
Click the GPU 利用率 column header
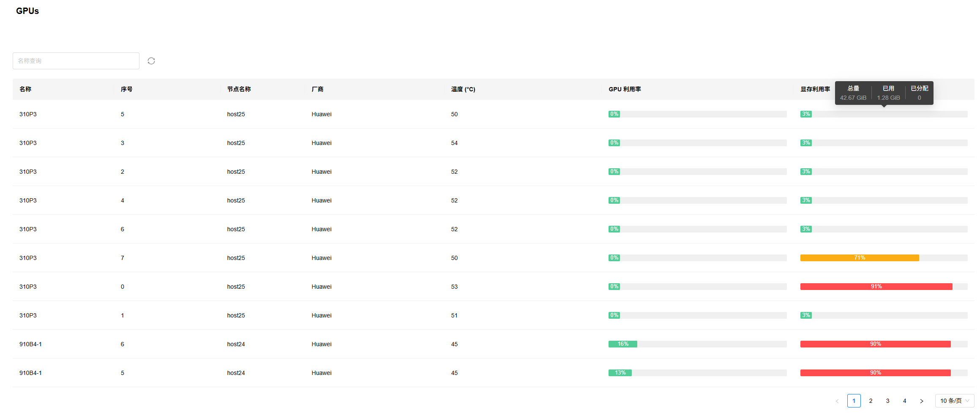coord(625,89)
